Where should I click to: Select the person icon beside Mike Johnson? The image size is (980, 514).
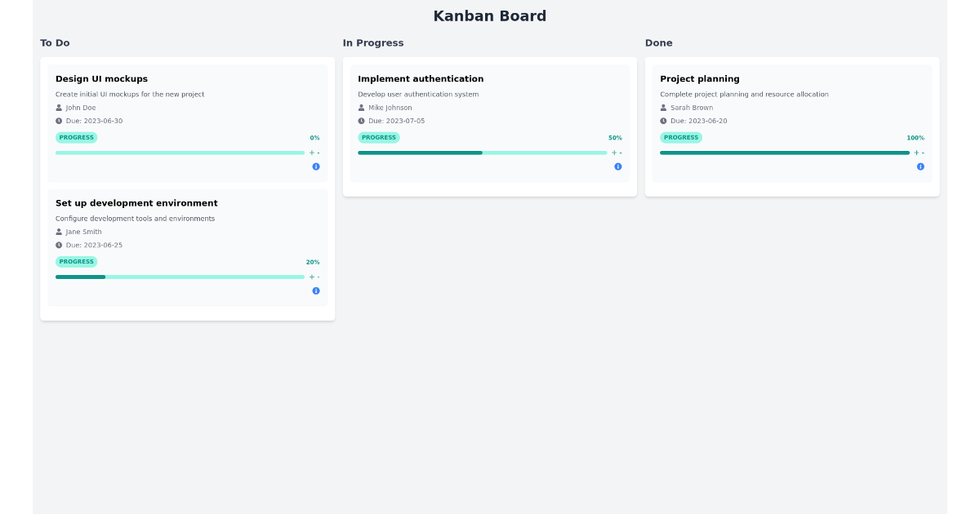click(x=360, y=107)
